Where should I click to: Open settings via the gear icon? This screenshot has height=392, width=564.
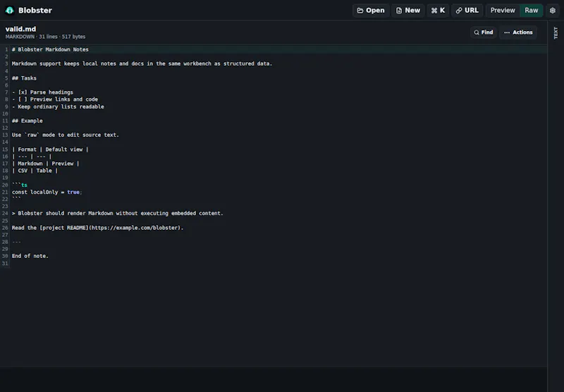[553, 11]
